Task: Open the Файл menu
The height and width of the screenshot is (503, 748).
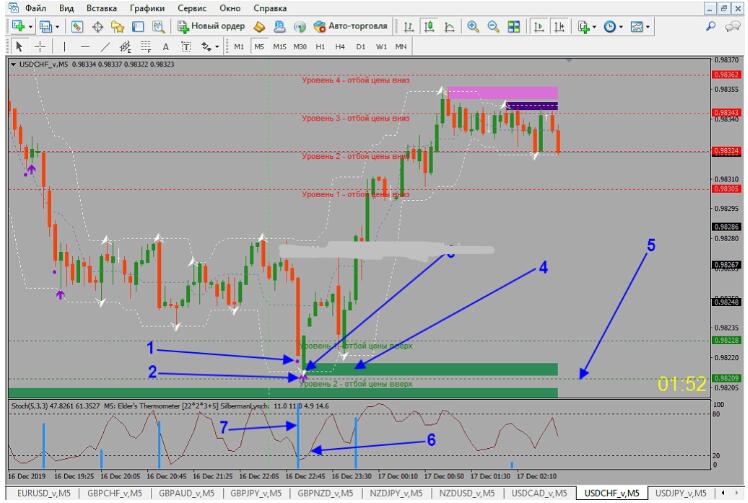Action: 36,8
